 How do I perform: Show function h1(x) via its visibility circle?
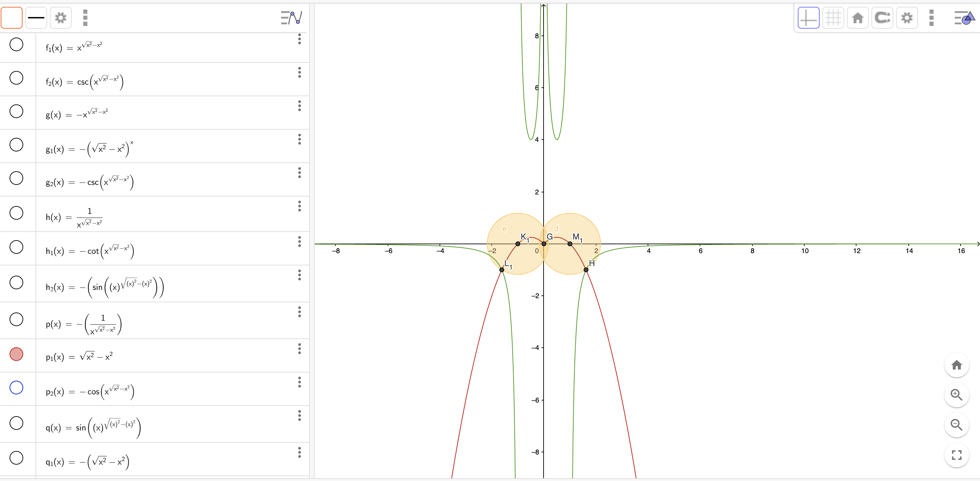click(16, 247)
